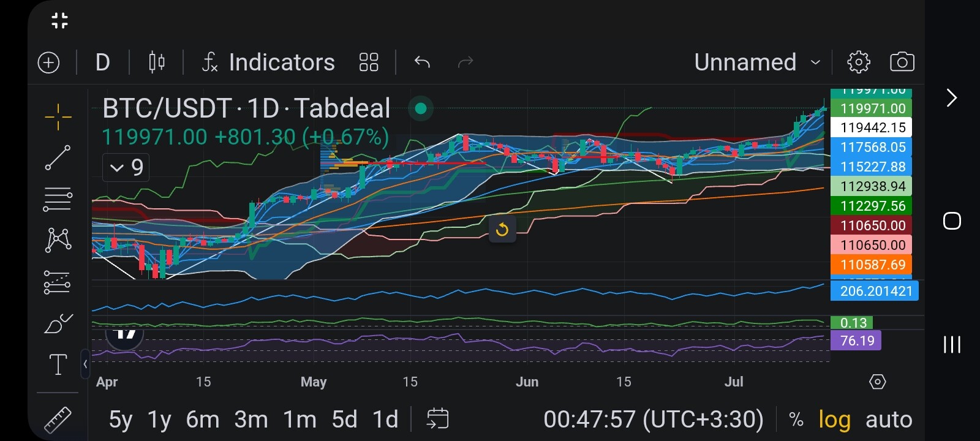Open the go-to-date calendar icon

pos(437,420)
